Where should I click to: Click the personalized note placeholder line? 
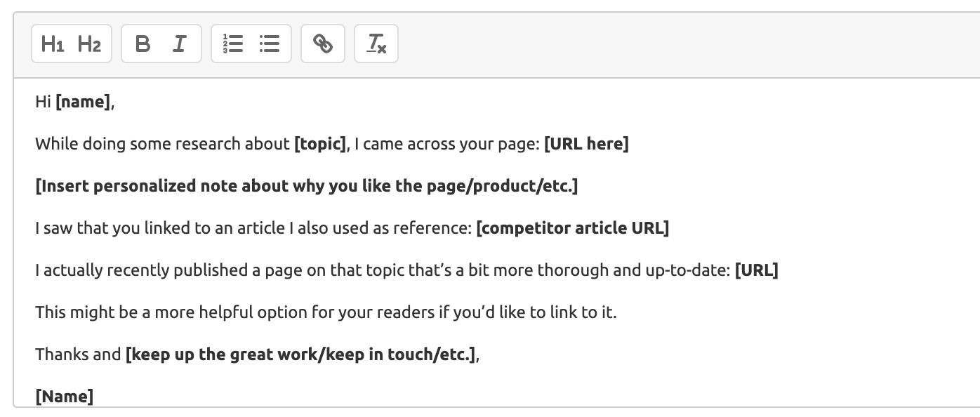[306, 186]
